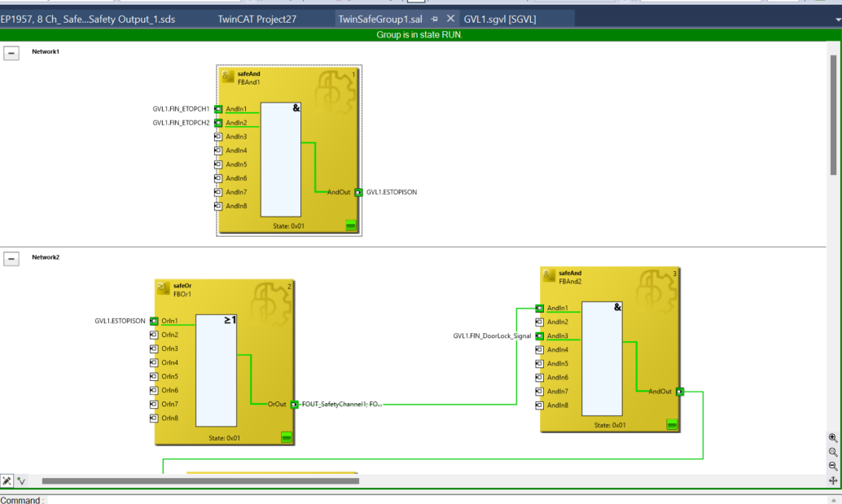This screenshot has height=504, width=842.
Task: Click the vertical scrollbar thumb
Action: coord(833,114)
